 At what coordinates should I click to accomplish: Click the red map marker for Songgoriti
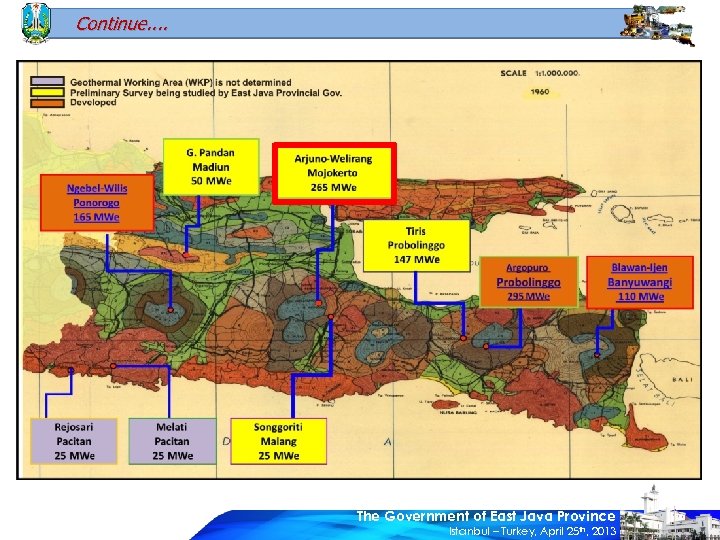[331, 317]
